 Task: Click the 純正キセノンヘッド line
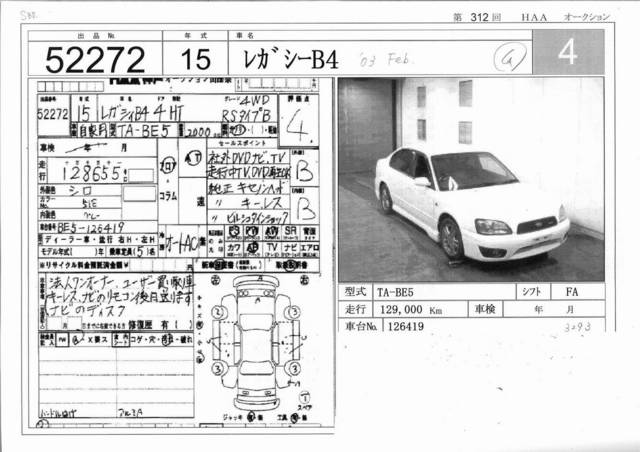(248, 188)
